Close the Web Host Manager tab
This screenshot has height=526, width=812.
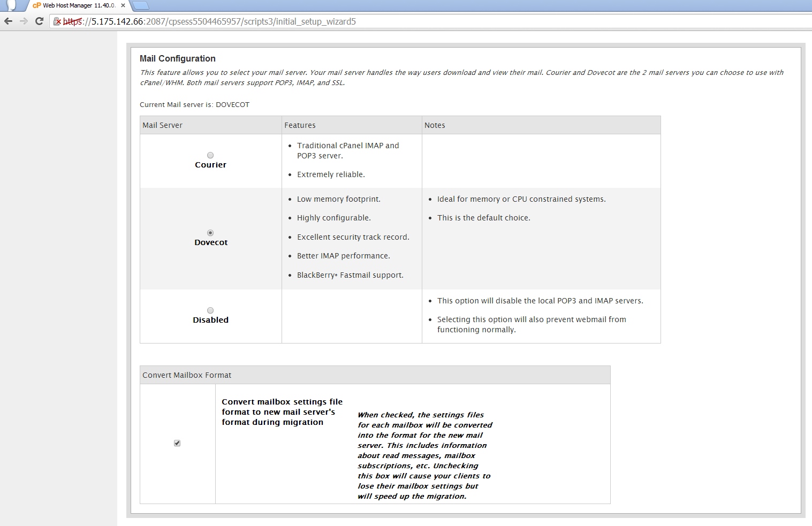point(123,5)
